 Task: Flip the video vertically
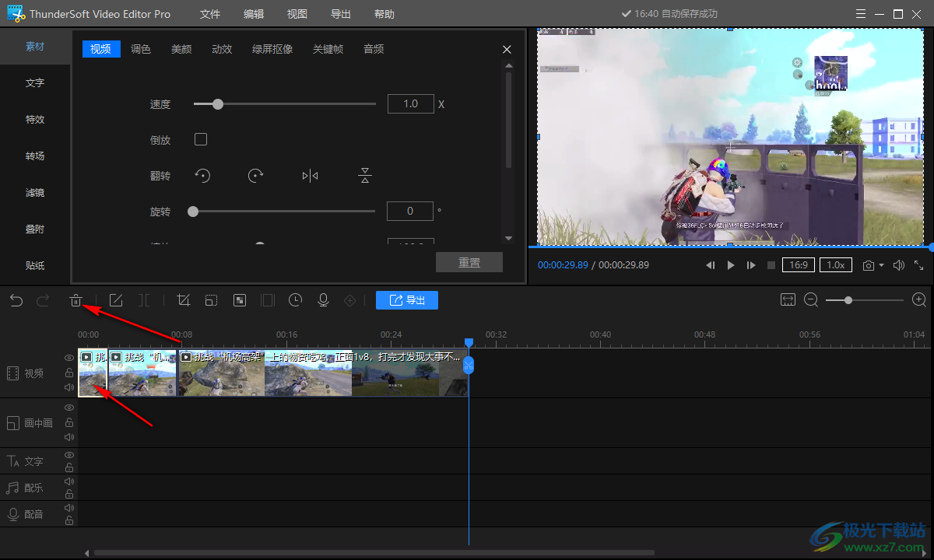(365, 176)
